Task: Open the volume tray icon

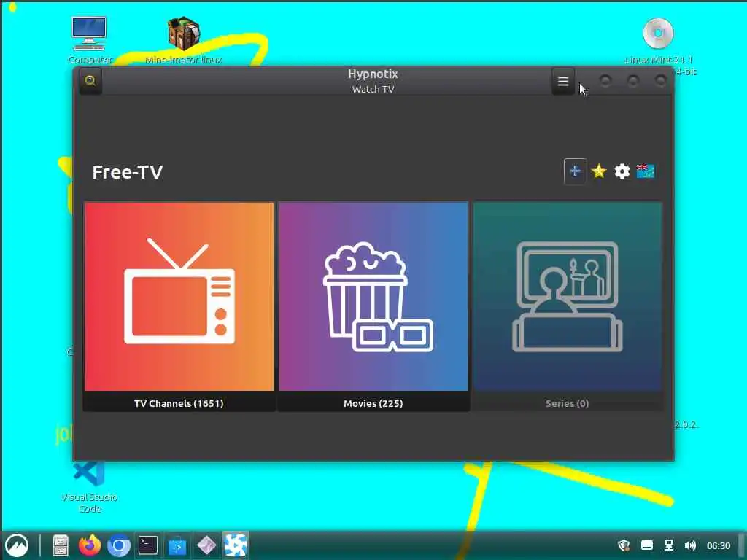Action: [690, 545]
